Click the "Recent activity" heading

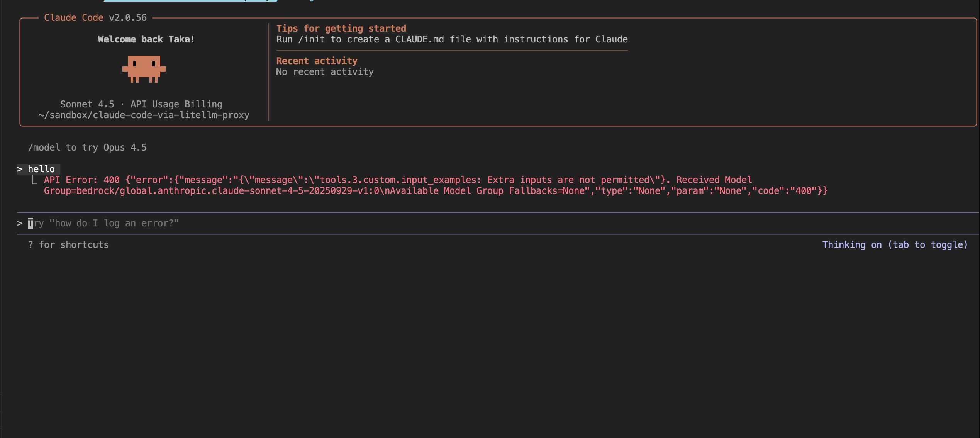click(317, 61)
